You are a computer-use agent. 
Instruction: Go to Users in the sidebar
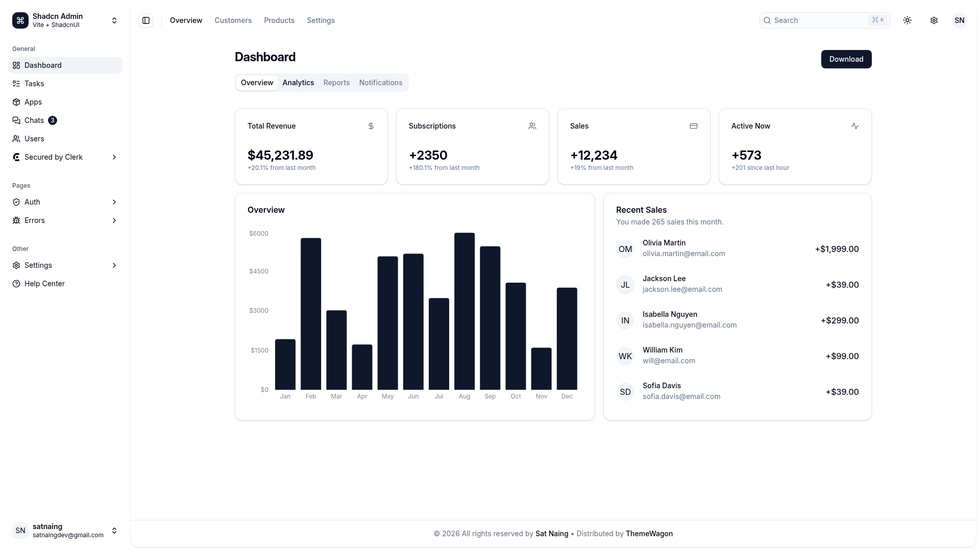65,139
